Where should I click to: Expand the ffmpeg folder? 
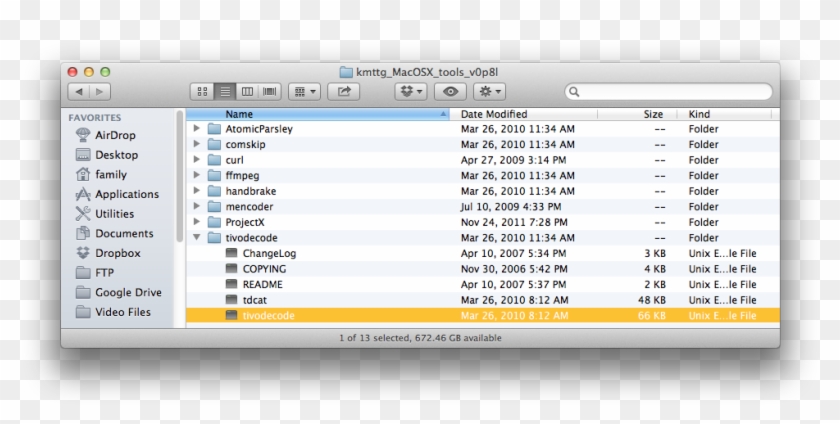(197, 175)
